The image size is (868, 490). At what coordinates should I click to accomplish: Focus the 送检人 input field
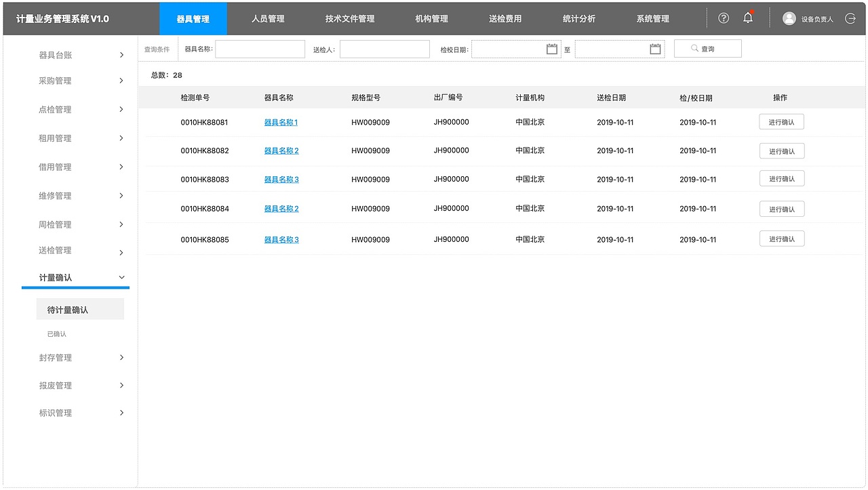(x=384, y=49)
